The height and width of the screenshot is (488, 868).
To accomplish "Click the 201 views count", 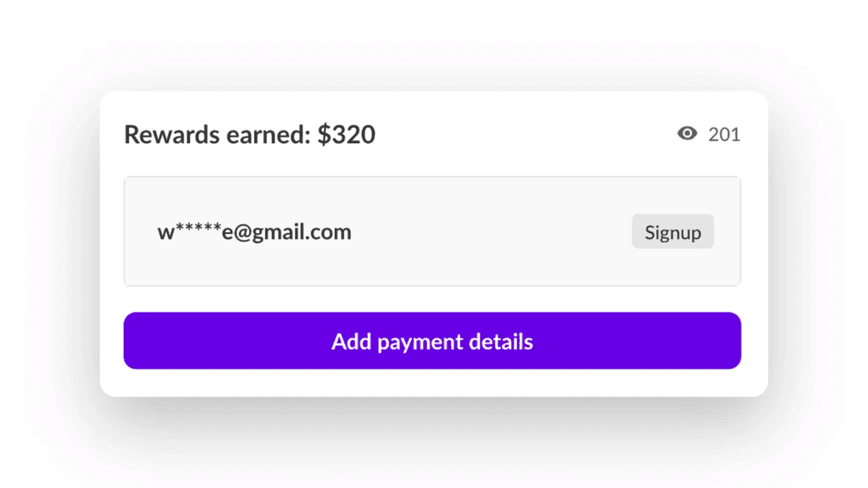I will pyautogui.click(x=724, y=134).
